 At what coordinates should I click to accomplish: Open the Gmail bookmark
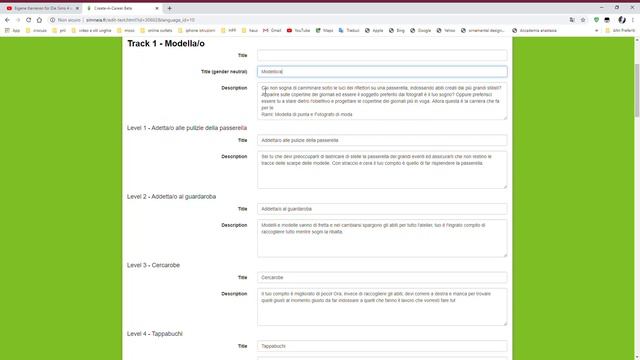tap(272, 31)
